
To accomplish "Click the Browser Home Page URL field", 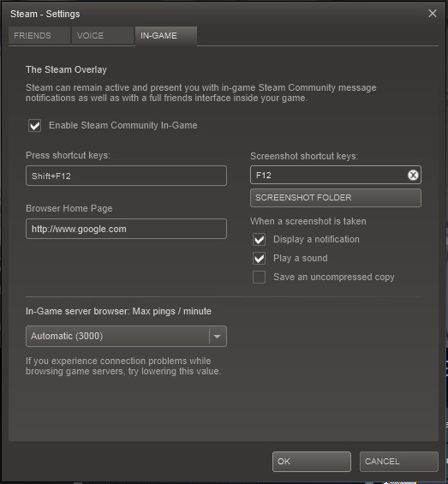I will click(126, 229).
